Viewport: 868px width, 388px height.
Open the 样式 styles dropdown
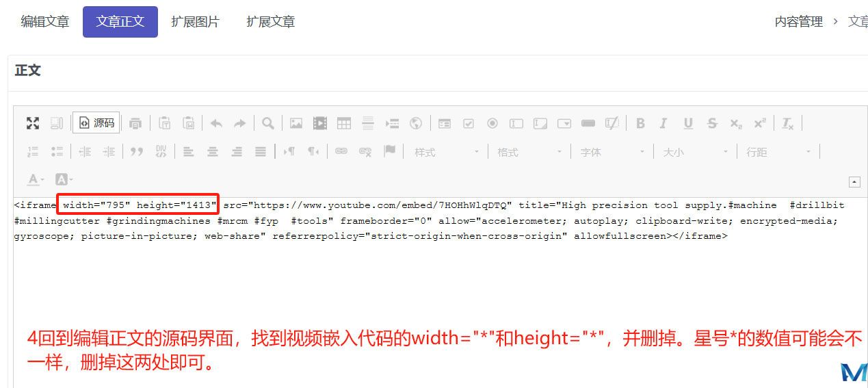pyautogui.click(x=446, y=152)
